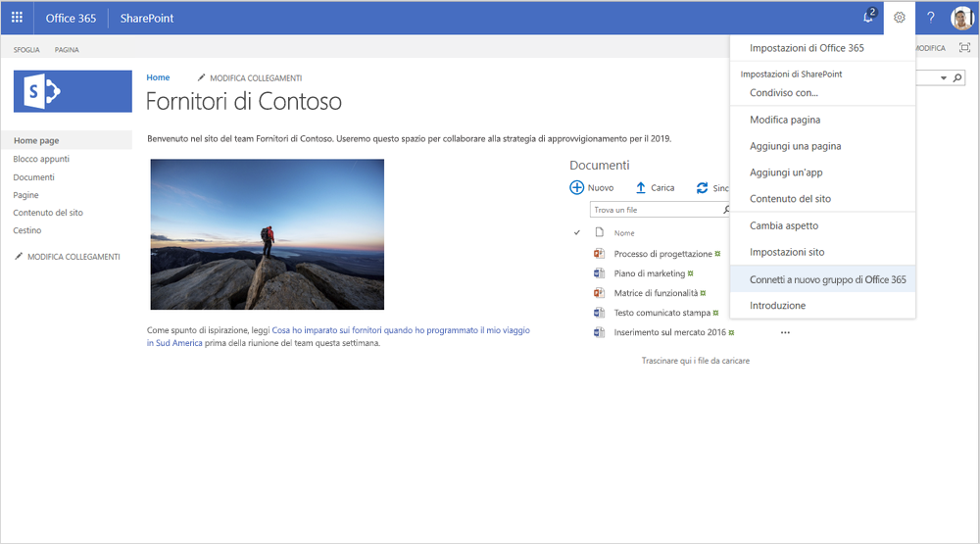Click the PowerPoint icon for Processo di progettazione
The width and height of the screenshot is (980, 544).
(599, 253)
